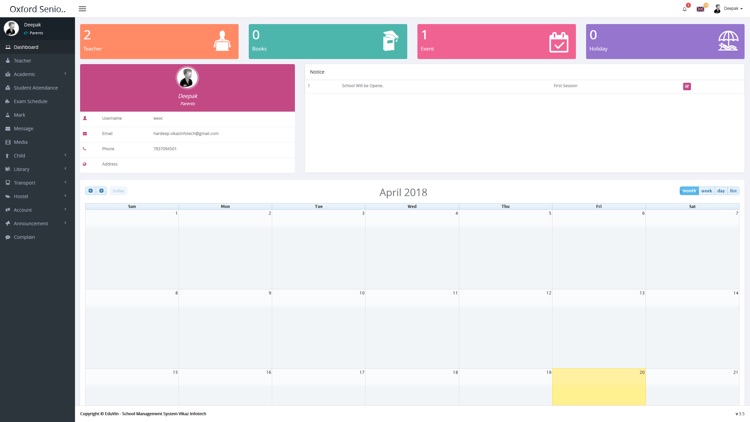Open the notification bell icon
750x422 pixels.
pos(684,9)
